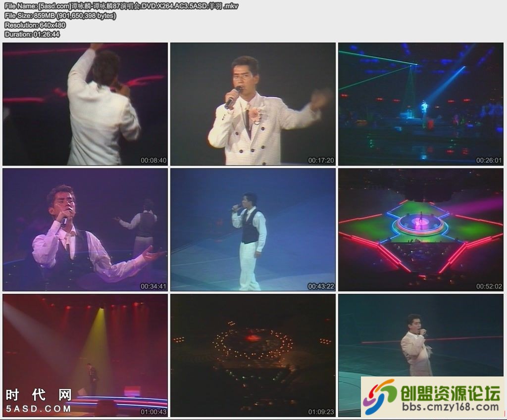Image resolution: width=507 pixels, height=420 pixels.
Task: Click the Resolution 640x480 text
Action: (35, 25)
